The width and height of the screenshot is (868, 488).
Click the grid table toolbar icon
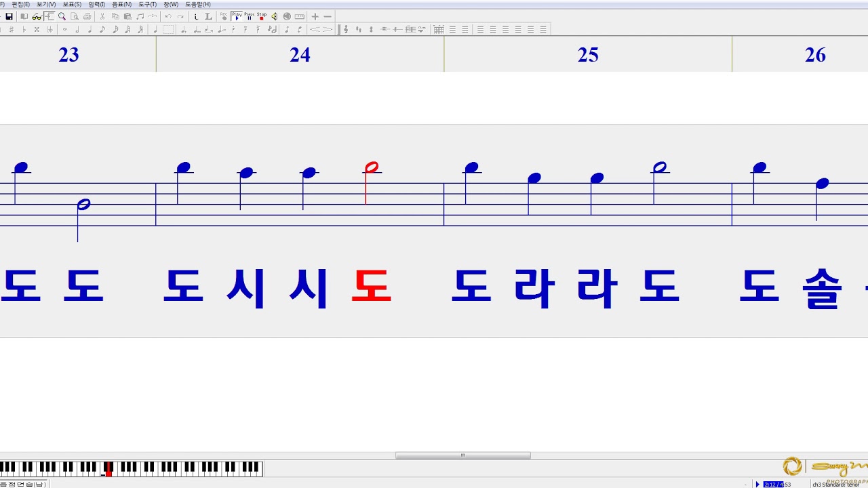(439, 29)
